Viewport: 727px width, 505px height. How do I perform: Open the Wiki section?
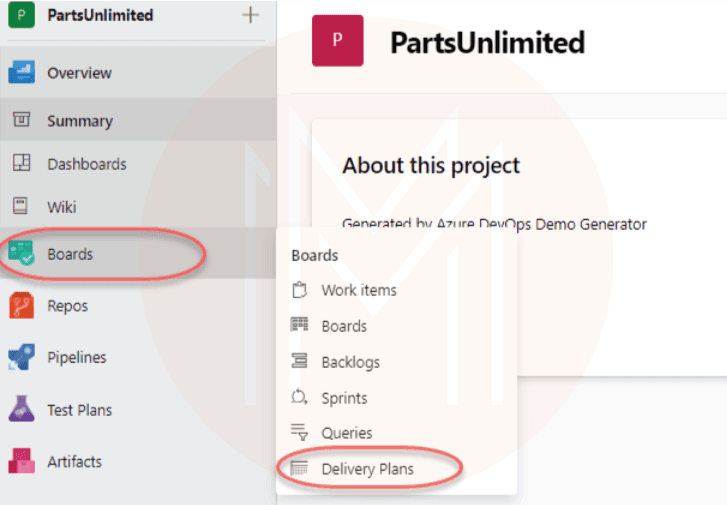(x=61, y=207)
